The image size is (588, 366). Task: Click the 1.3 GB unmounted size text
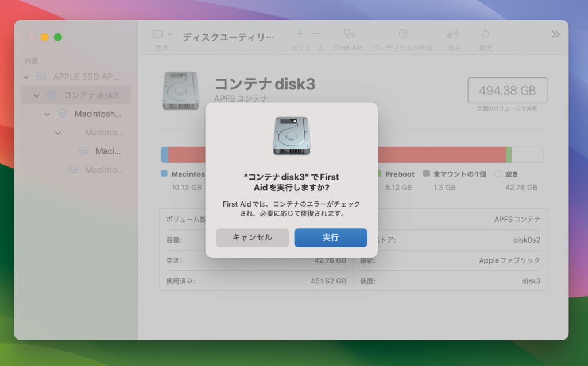(444, 188)
